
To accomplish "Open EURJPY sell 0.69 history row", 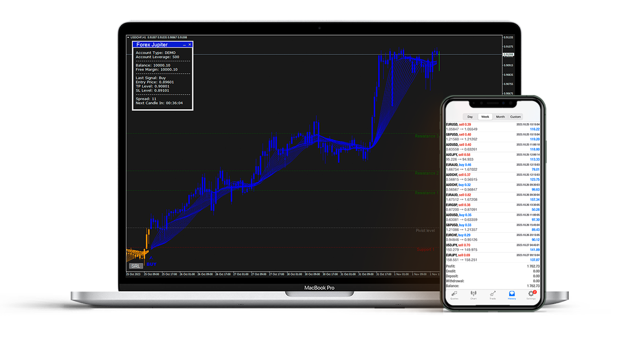I will 493,257.
